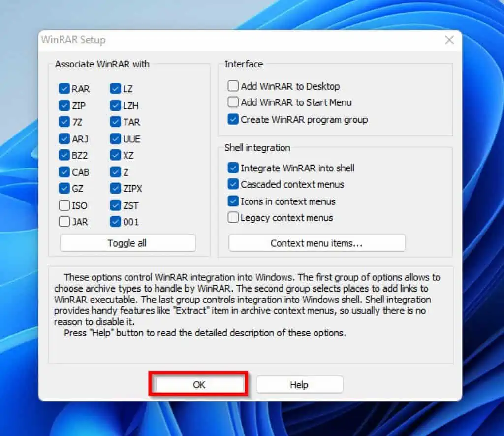Image resolution: width=504 pixels, height=436 pixels.
Task: Toggle the ARJ file type checkbox
Action: click(x=64, y=139)
